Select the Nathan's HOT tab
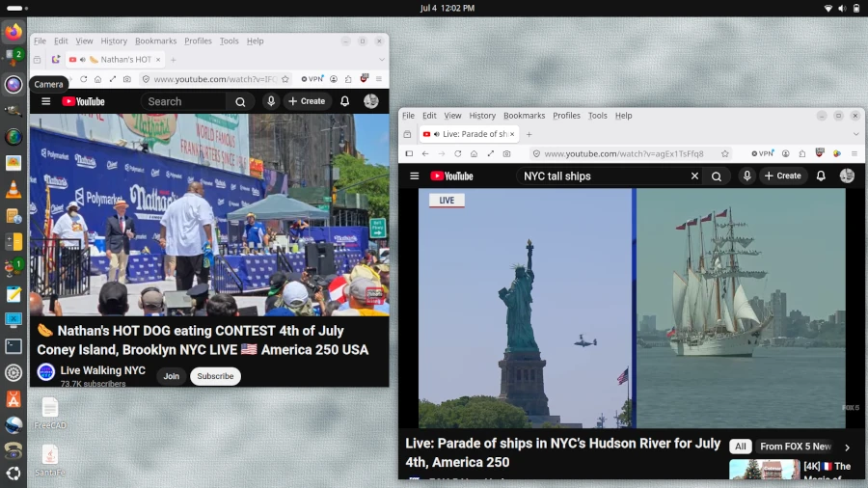Screen dimensions: 868x488 [x=115, y=59]
